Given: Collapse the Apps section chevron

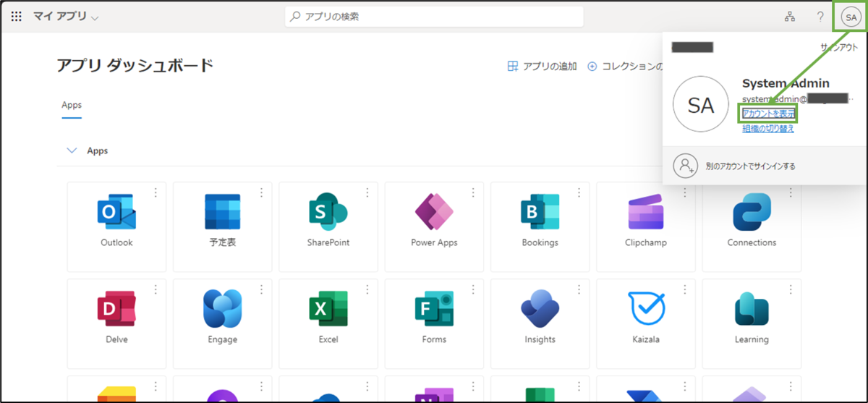Looking at the screenshot, I should (x=72, y=150).
